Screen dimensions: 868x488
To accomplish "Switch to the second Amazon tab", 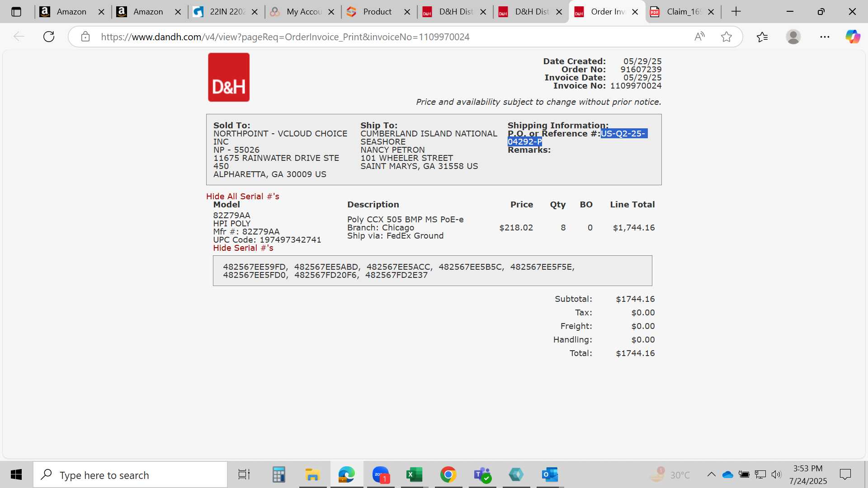I will click(x=148, y=12).
